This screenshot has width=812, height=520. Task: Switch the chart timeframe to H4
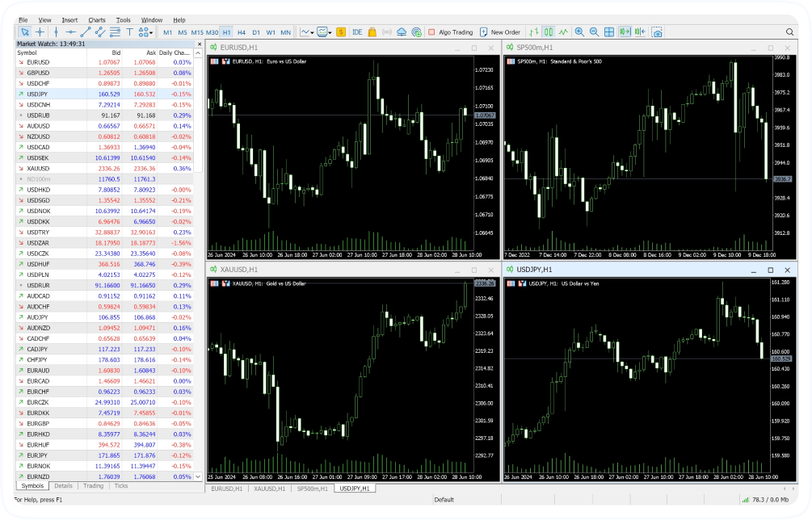coord(241,32)
